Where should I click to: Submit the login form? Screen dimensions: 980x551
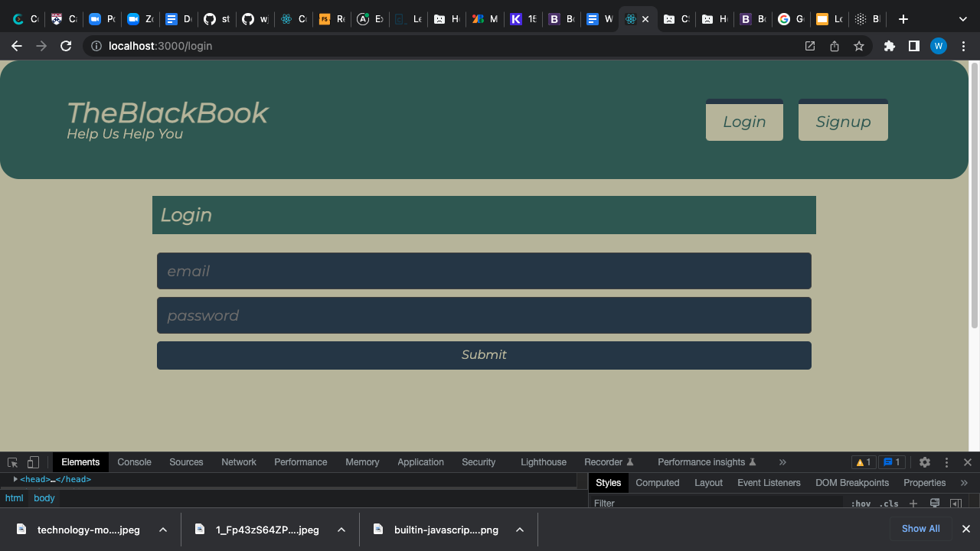point(484,355)
